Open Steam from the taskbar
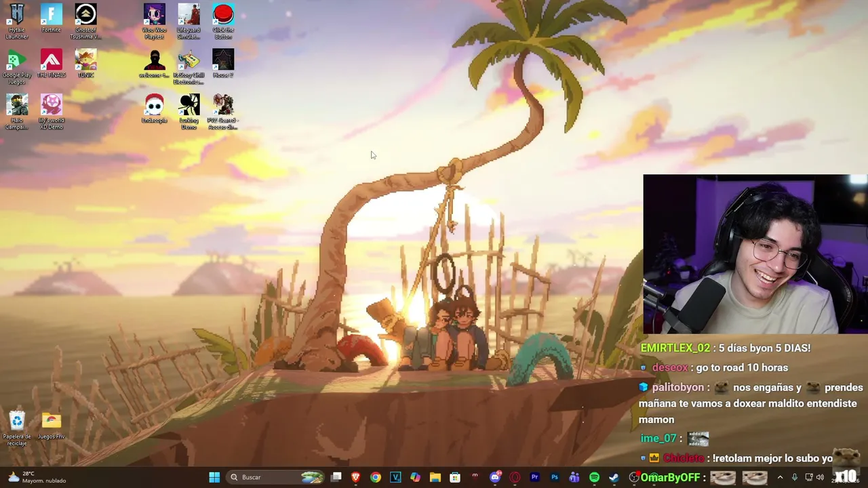This screenshot has width=868, height=488. coord(614,477)
